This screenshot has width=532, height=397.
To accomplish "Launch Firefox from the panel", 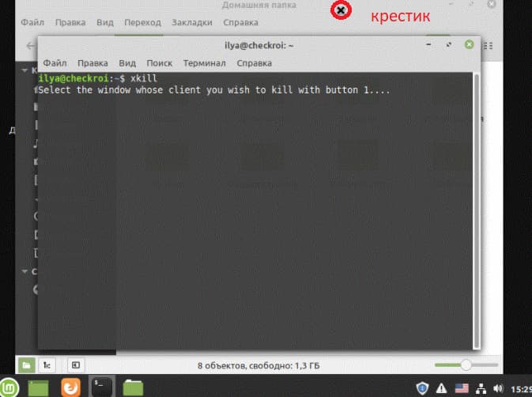I will point(70,388).
